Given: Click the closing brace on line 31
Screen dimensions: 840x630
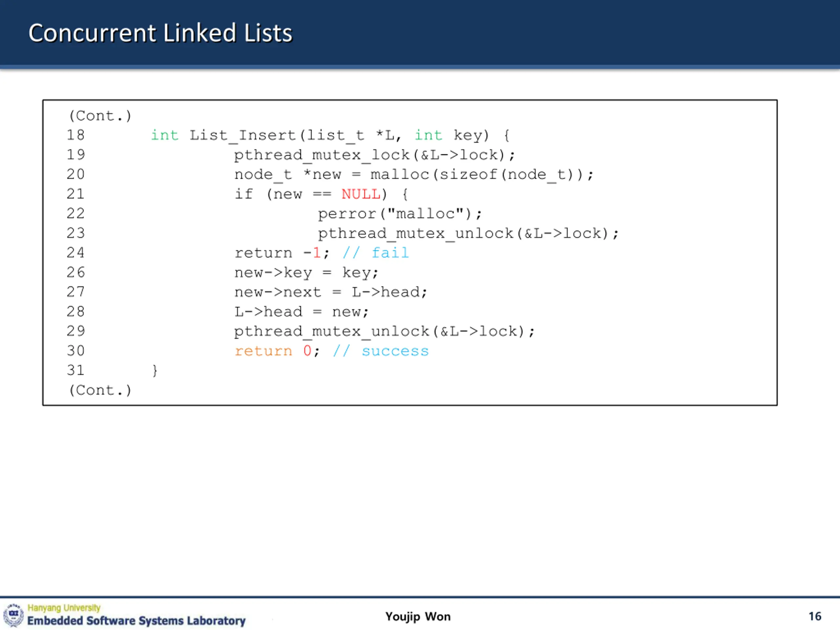Looking at the screenshot, I should point(155,370).
